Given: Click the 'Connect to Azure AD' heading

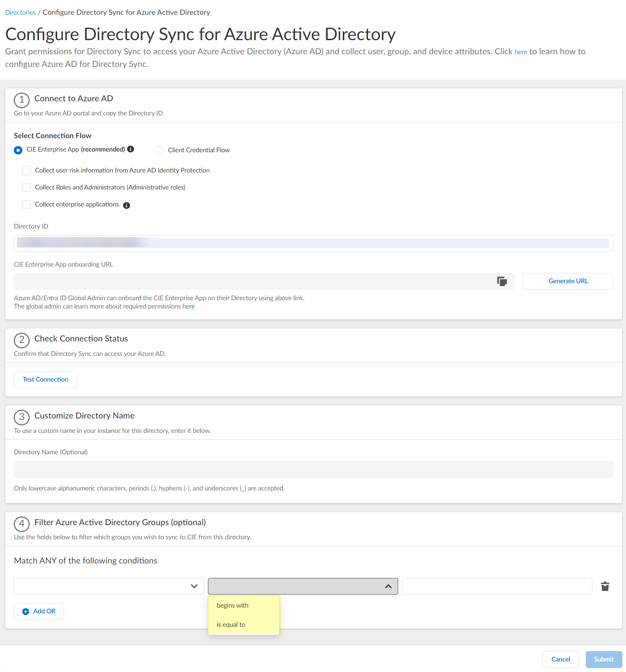Looking at the screenshot, I should click(x=74, y=98).
